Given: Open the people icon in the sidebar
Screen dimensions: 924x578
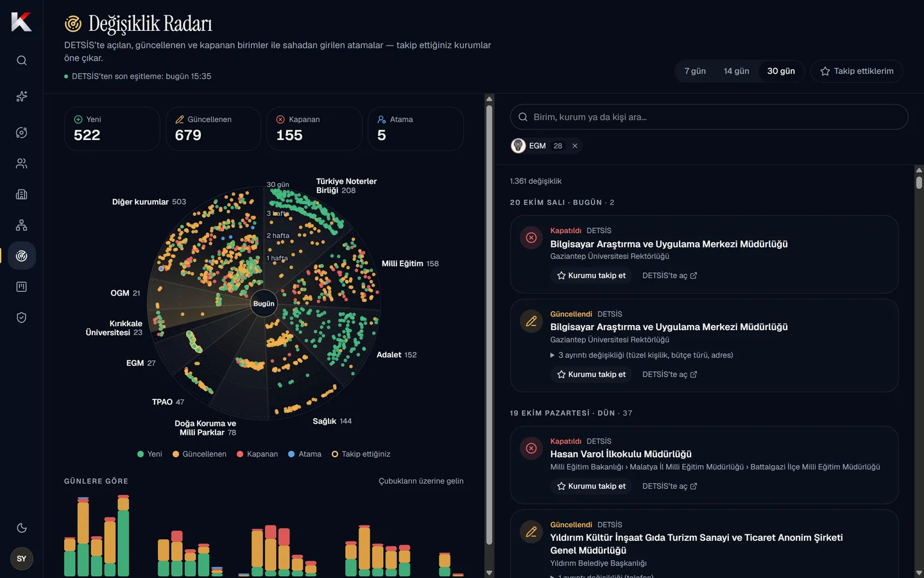Looking at the screenshot, I should [22, 163].
